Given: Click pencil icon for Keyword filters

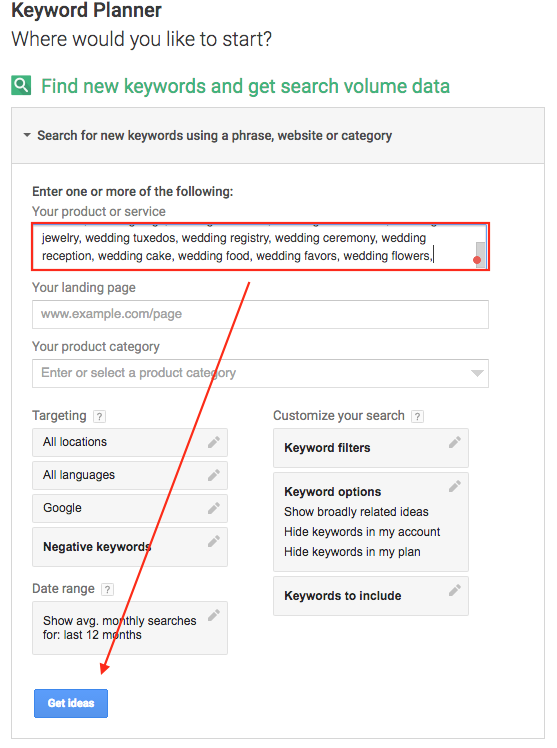Looking at the screenshot, I should click(x=454, y=442).
